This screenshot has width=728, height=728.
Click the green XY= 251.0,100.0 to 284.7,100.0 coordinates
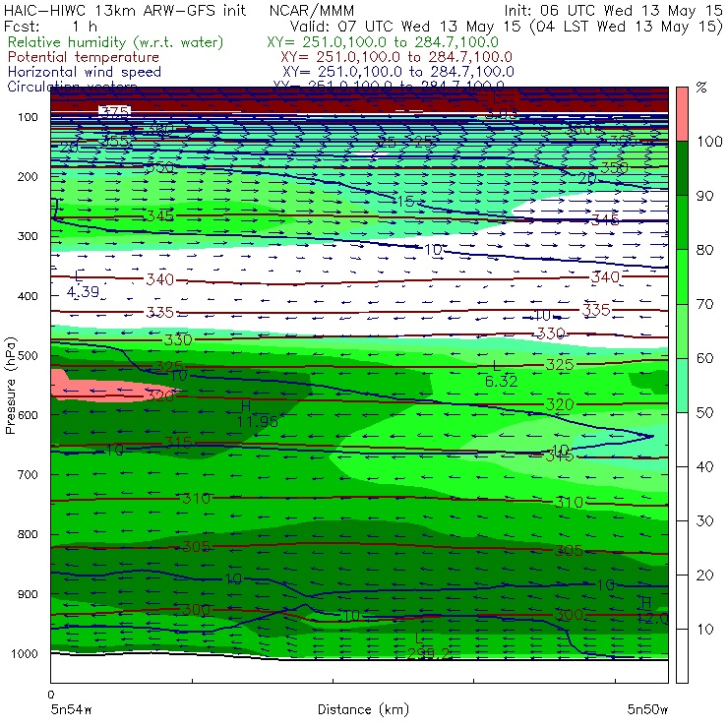click(383, 42)
